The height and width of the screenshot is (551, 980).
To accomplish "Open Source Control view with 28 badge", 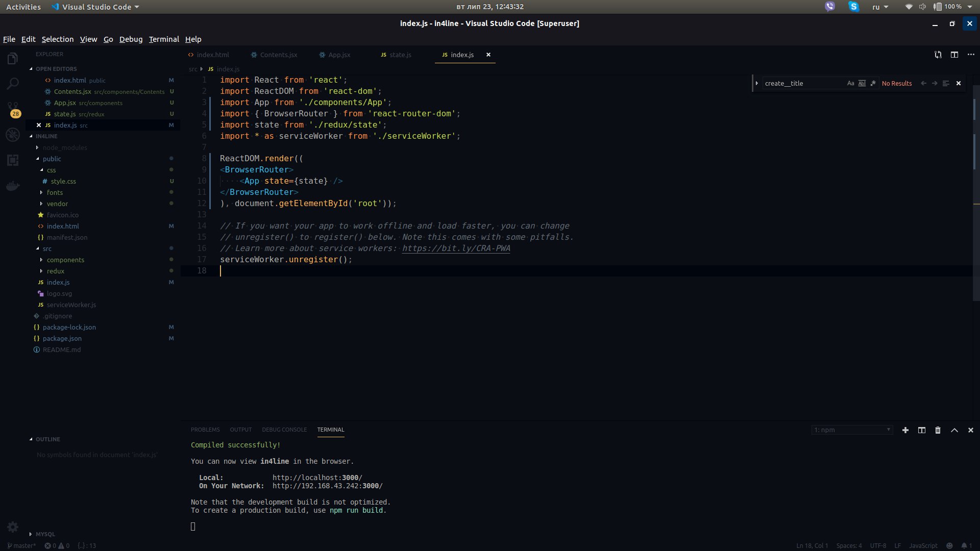I will coord(13,108).
